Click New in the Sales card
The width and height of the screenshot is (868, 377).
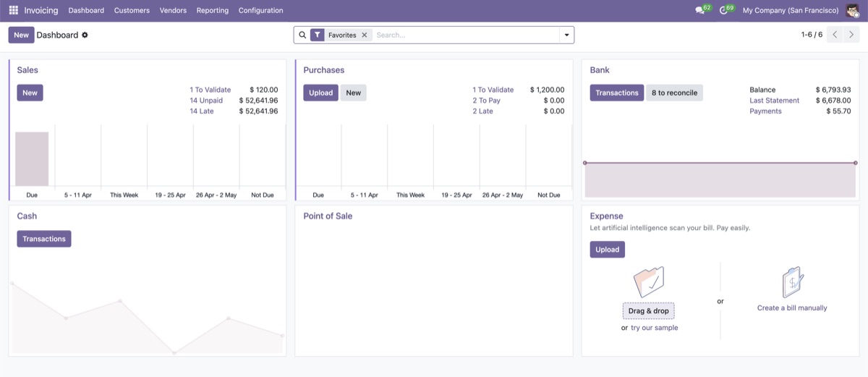tap(30, 93)
